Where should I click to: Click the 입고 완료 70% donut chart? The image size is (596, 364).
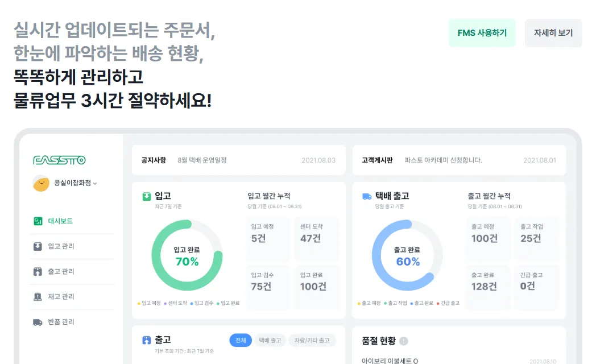click(187, 255)
